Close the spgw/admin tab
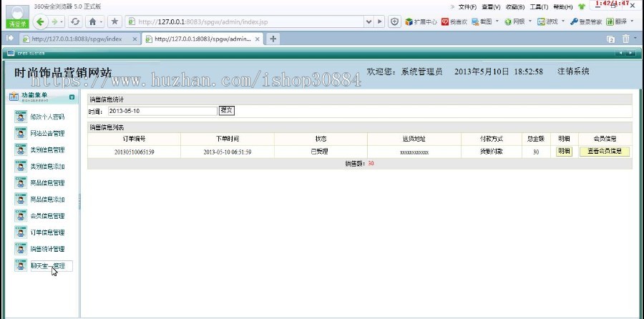The image size is (644, 319). click(257, 39)
